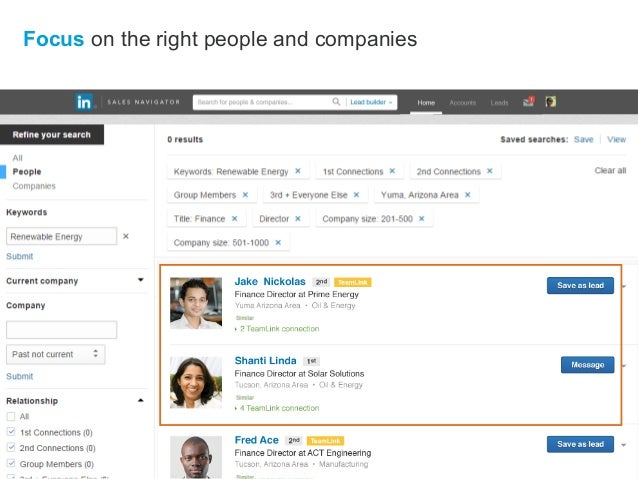Open the Lead builder dropdown
This screenshot has height=479, width=638.
[371, 102]
